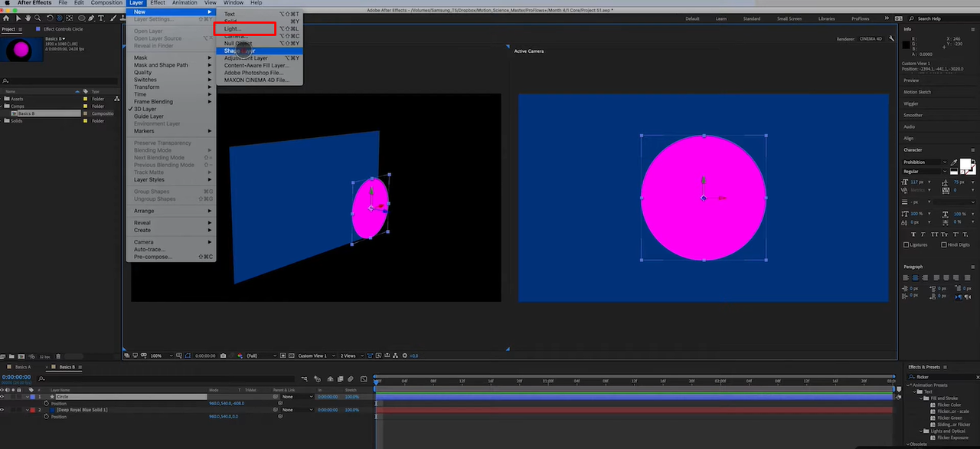
Task: Click the red label of Deep Royal Blue layer
Action: click(32, 410)
